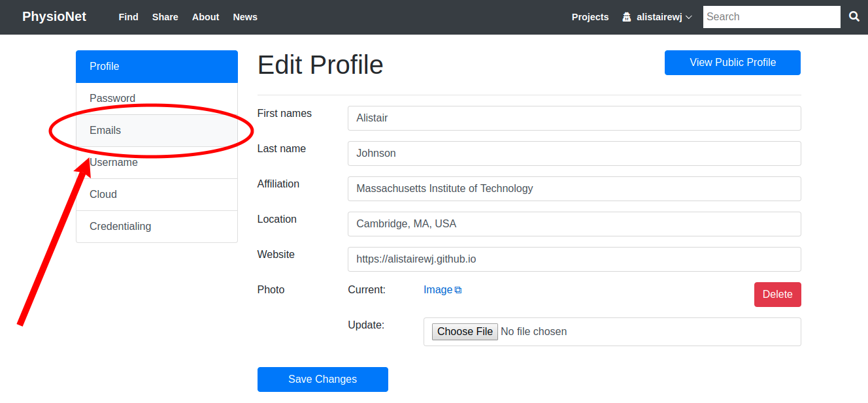
Task: Click the red Delete photo button
Action: [x=778, y=295]
